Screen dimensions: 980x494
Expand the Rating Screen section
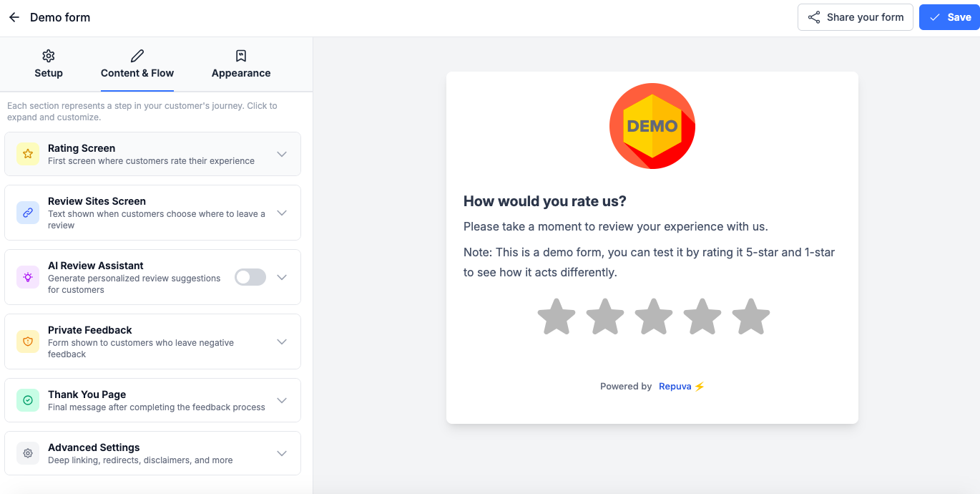282,154
